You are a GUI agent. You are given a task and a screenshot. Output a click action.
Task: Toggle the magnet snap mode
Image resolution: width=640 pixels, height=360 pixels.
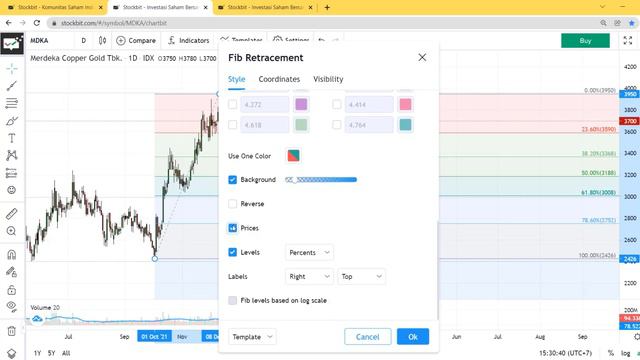pos(11,255)
